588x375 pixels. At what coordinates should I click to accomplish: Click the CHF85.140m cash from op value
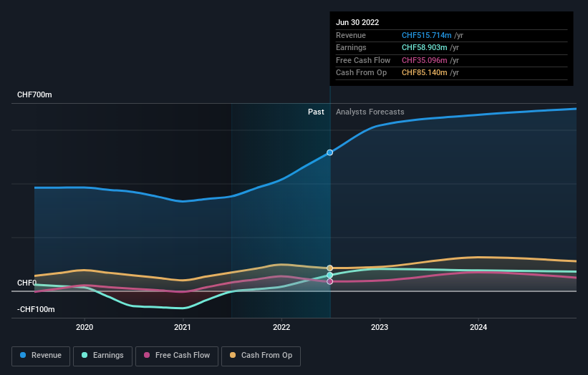coord(424,73)
